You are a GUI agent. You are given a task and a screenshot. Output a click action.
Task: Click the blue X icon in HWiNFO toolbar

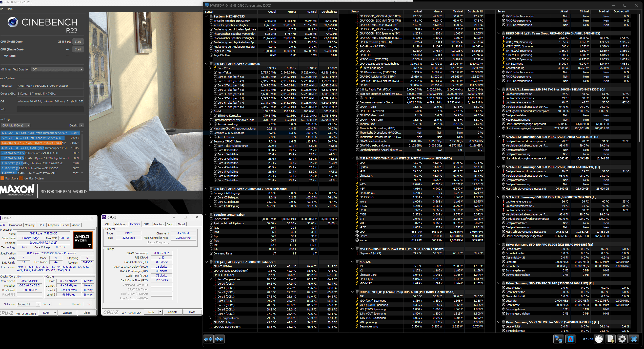(634, 339)
